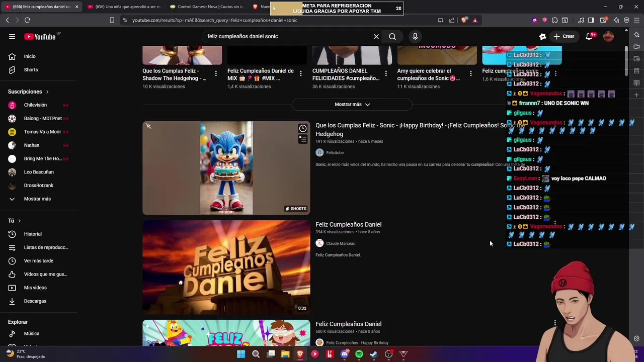Open the browser main menu hamburger
The image size is (644, 362).
click(x=636, y=20)
